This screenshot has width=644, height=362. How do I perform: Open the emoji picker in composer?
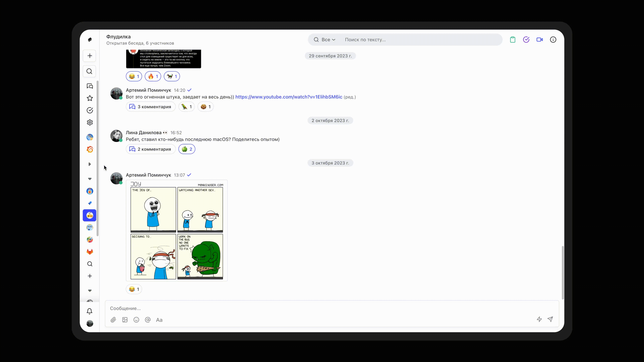click(136, 320)
